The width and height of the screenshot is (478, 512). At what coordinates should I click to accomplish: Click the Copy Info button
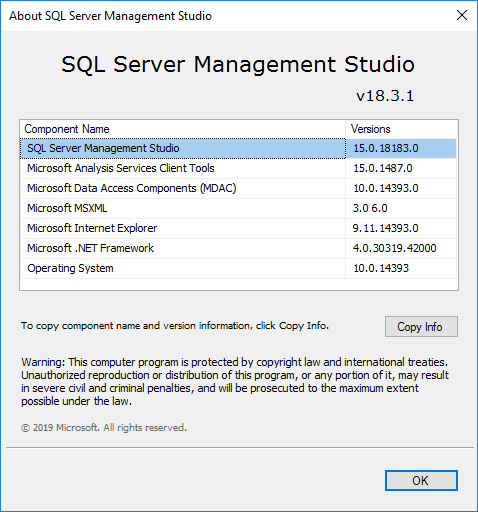(x=421, y=327)
